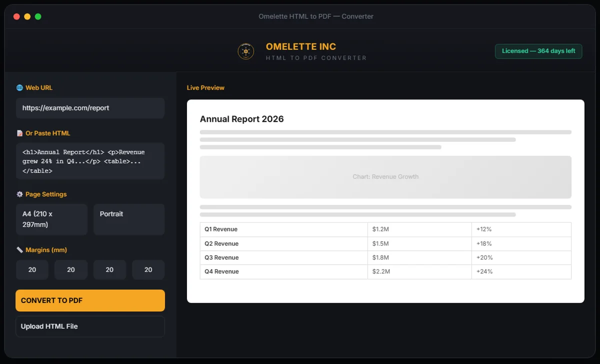Click the "HTML TO PDF CONVERTER" subtitle
The image size is (600, 364).
point(316,58)
